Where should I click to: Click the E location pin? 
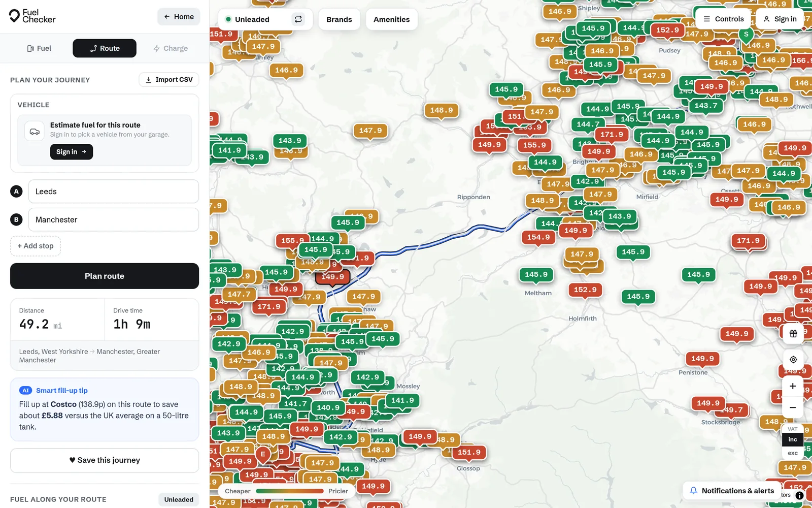pyautogui.click(x=263, y=455)
